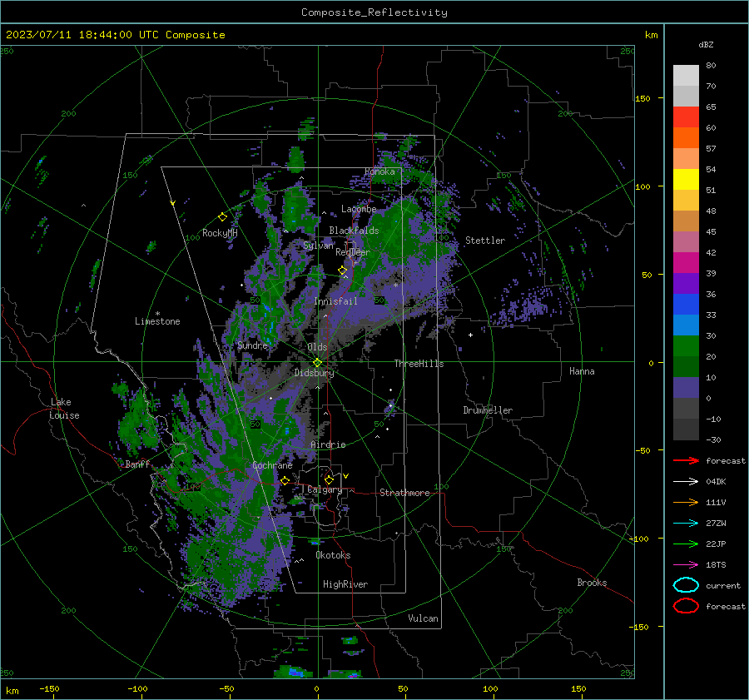This screenshot has height=700, width=749.
Task: Click the white 04DK arrow icon
Action: point(686,481)
